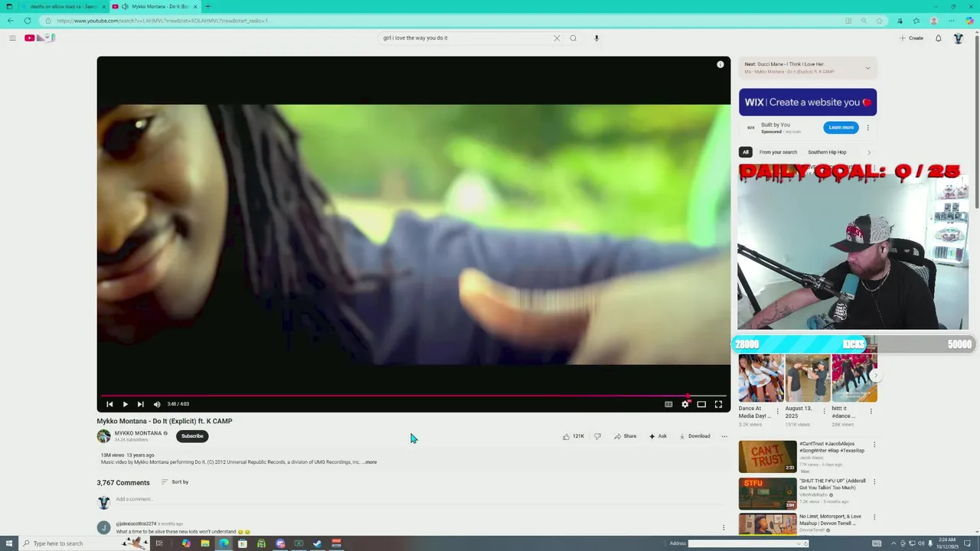
Task: Subscribe to MYKKO MONTANA channel
Action: 192,436
